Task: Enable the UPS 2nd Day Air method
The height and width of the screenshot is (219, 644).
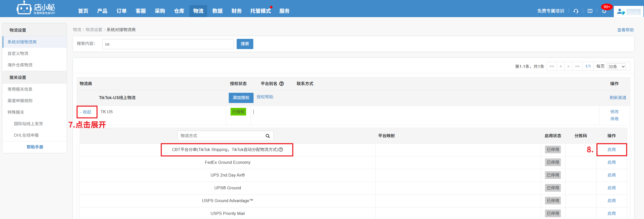Action: tap(611, 175)
